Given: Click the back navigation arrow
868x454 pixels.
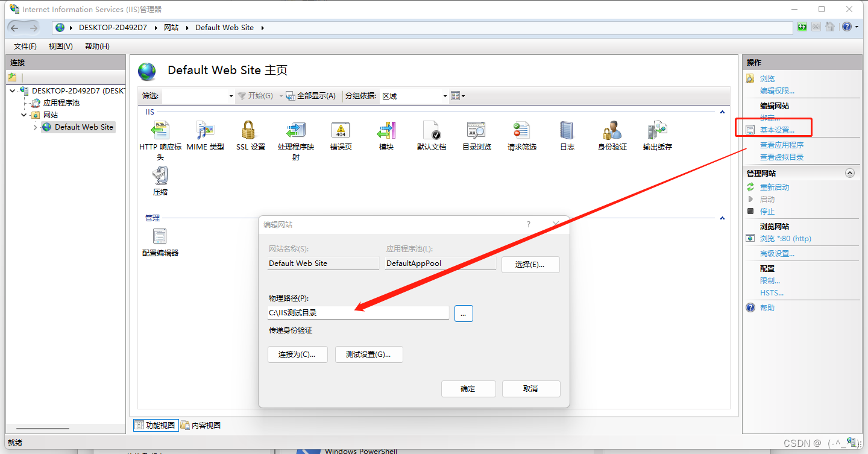Looking at the screenshot, I should 14,27.
